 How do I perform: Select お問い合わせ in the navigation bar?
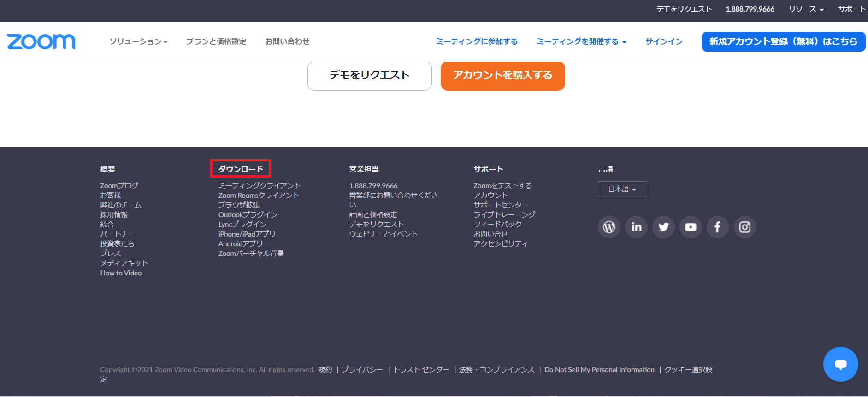[287, 41]
